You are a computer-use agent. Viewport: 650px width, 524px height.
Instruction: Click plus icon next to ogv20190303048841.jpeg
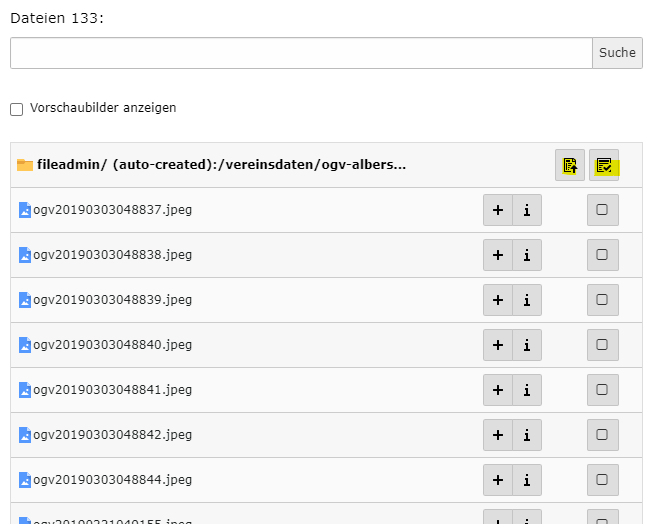[498, 390]
